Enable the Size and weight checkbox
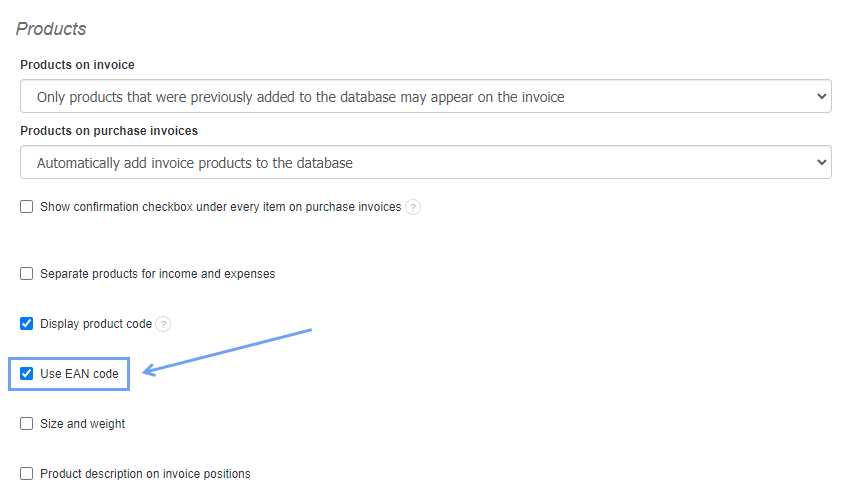The height and width of the screenshot is (496, 849). point(27,424)
